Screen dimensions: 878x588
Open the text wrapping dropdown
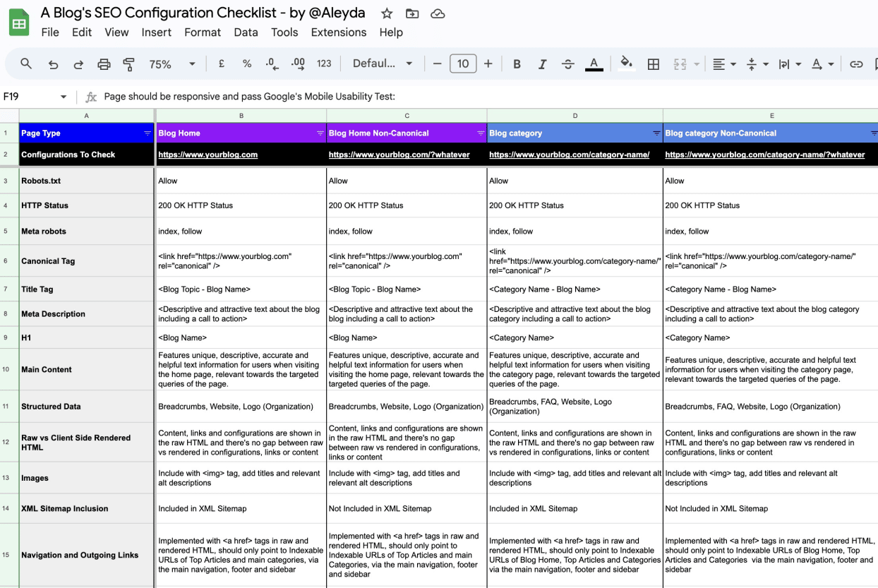(789, 64)
